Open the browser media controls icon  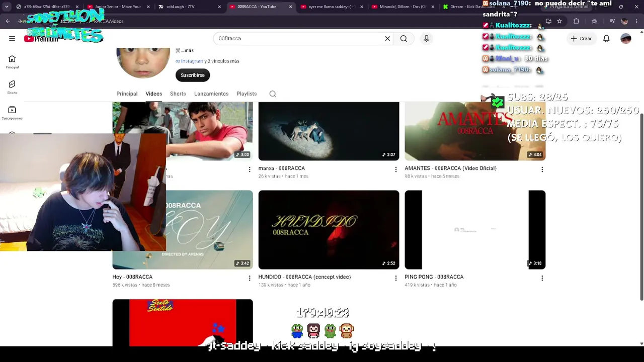(612, 21)
